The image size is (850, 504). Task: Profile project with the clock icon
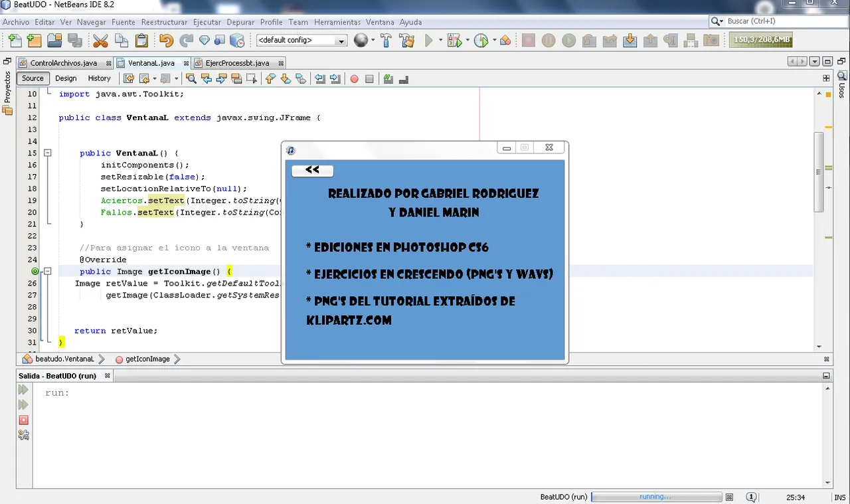point(481,41)
